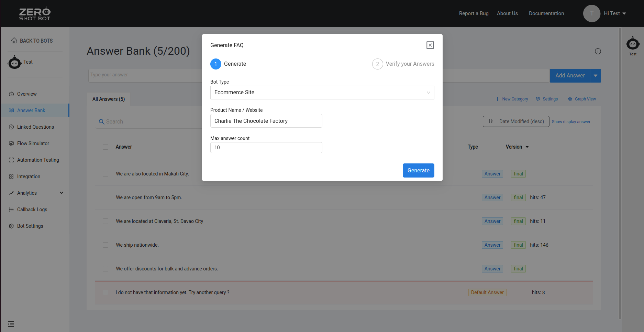Open Flow Simulator
The height and width of the screenshot is (332, 644).
tap(33, 143)
